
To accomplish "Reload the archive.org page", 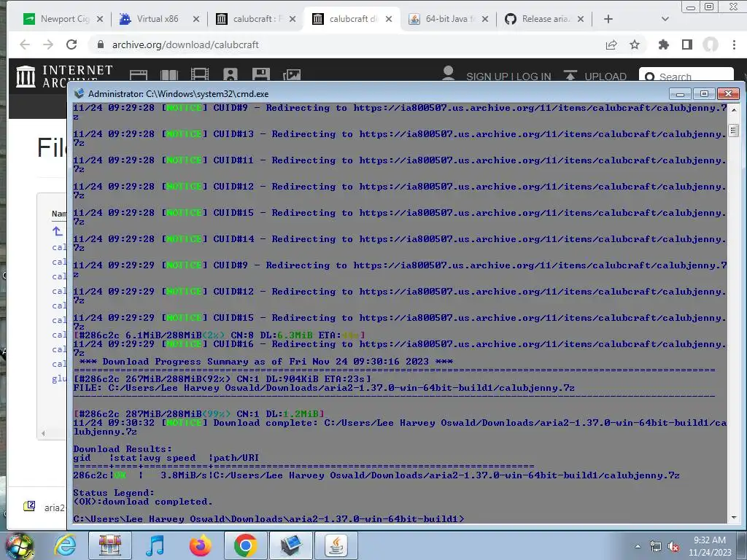I will point(71,44).
